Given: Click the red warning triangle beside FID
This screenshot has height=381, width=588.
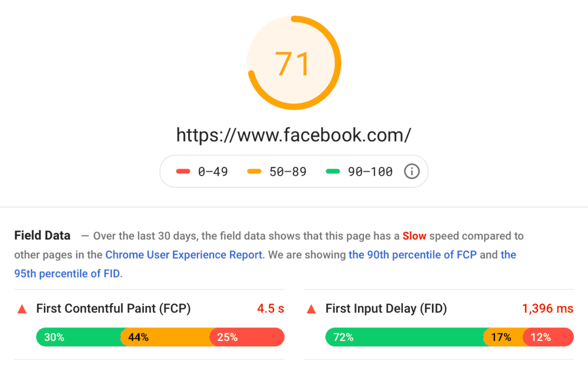Looking at the screenshot, I should (x=311, y=308).
